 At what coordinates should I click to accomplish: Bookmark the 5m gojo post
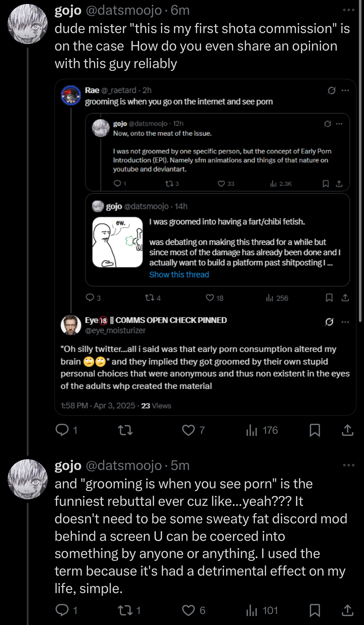coord(315,610)
